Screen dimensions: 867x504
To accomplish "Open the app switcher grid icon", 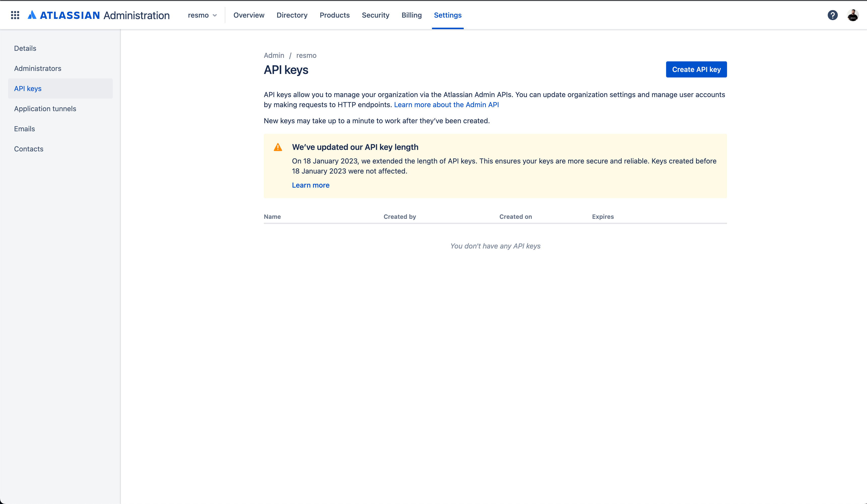I will (15, 15).
